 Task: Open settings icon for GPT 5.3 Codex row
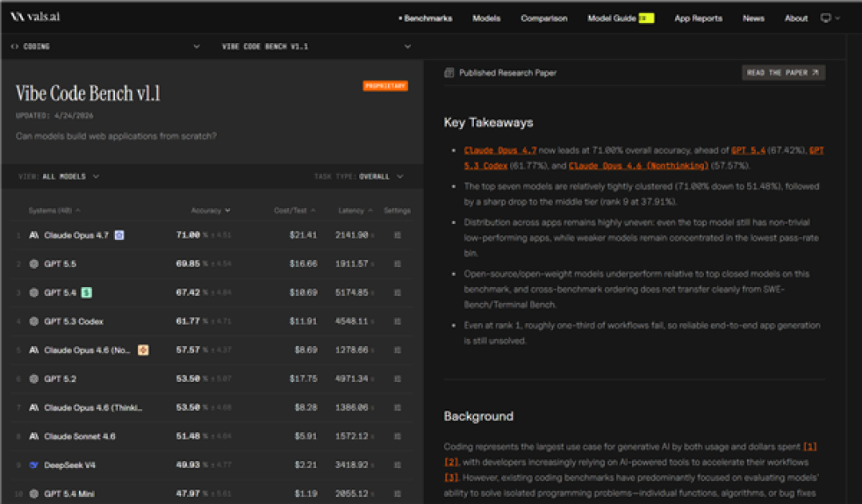pyautogui.click(x=397, y=321)
